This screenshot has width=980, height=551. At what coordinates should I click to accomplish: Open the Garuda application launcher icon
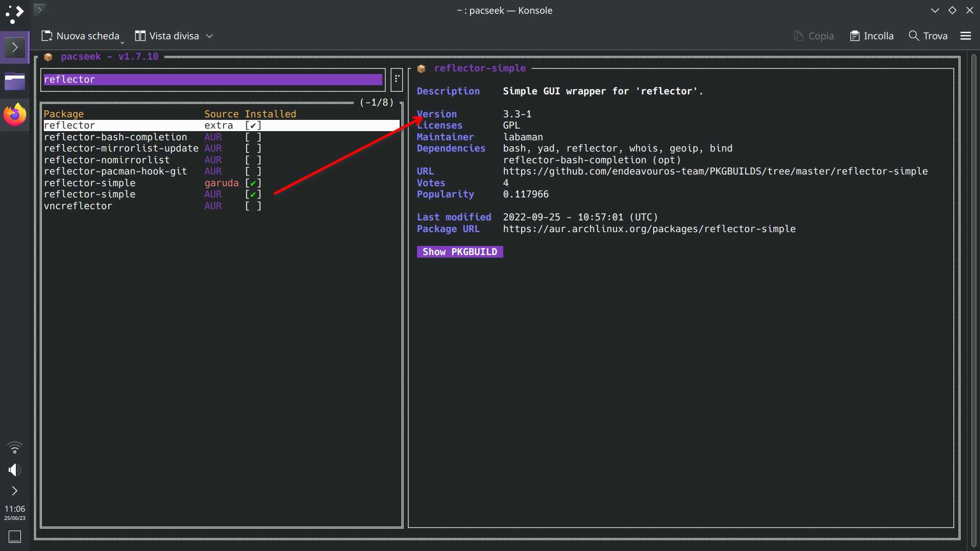point(14,14)
